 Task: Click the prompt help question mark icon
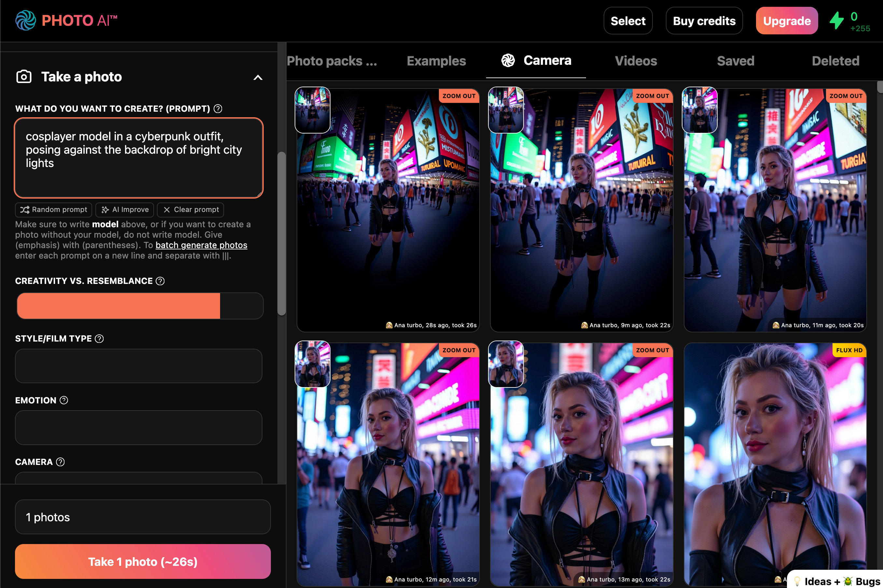coord(218,109)
